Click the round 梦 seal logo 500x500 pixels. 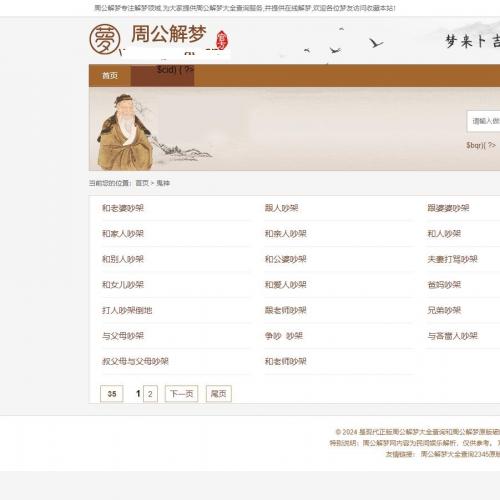105,39
